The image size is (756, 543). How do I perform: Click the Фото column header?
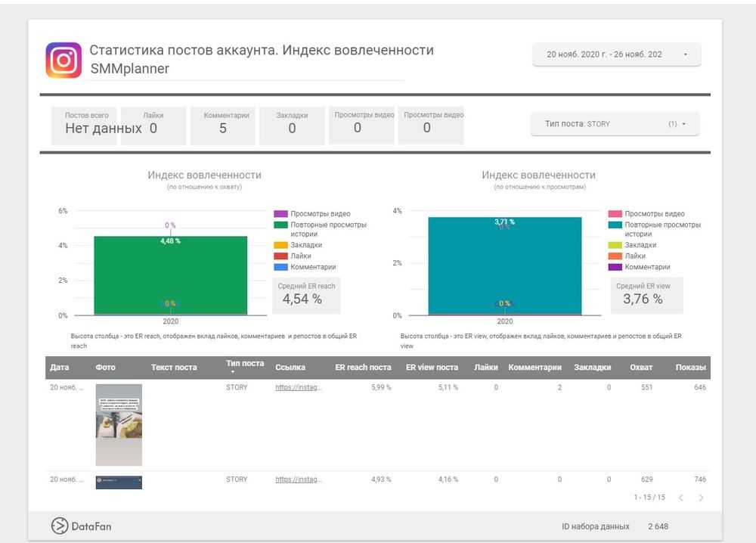coord(105,368)
